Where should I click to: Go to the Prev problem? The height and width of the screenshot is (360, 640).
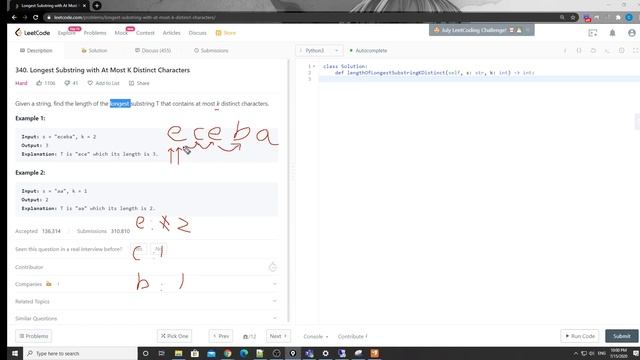click(x=221, y=336)
